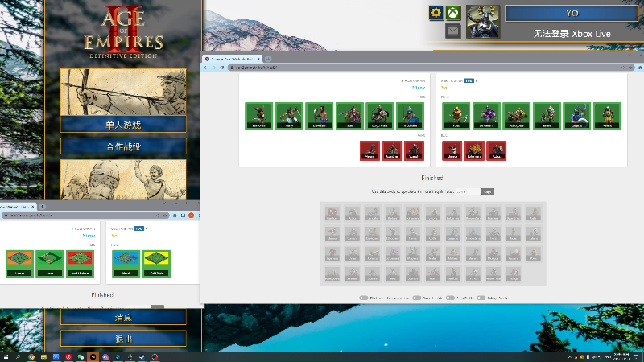Viewport: 644px width, 362px height.
Task: Go back in the large browser window
Action: click(x=206, y=68)
